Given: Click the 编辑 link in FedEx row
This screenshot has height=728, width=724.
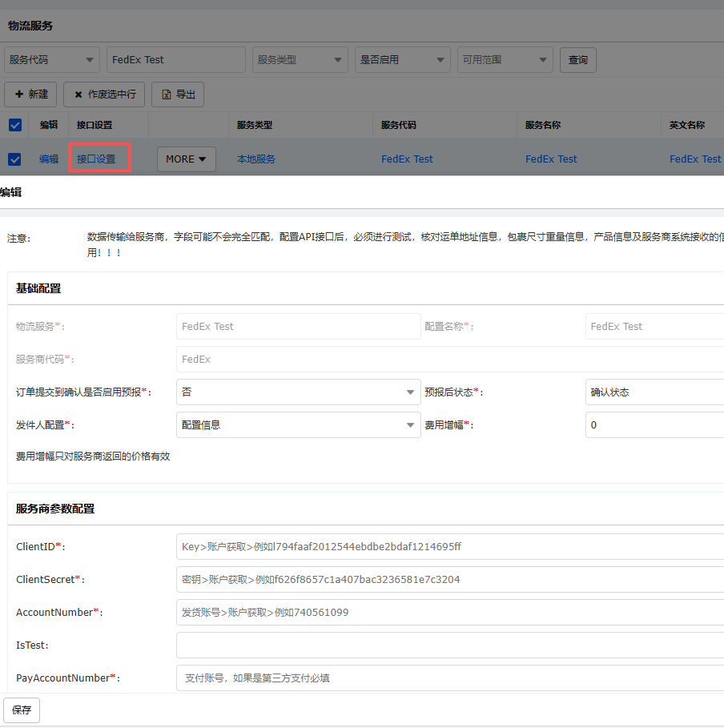Looking at the screenshot, I should [x=49, y=159].
